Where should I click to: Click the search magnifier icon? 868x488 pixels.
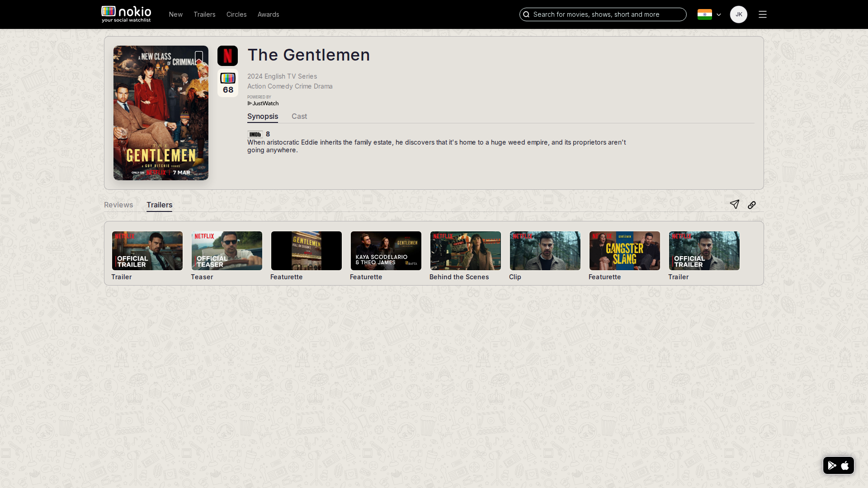[x=526, y=14]
